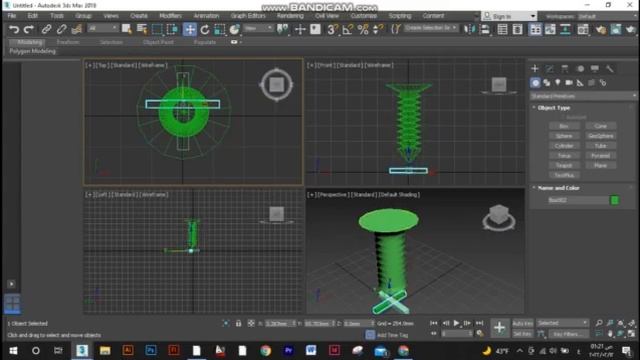The height and width of the screenshot is (360, 640).
Task: Toggle the Window/Crossing selection icon
Action: (172, 29)
